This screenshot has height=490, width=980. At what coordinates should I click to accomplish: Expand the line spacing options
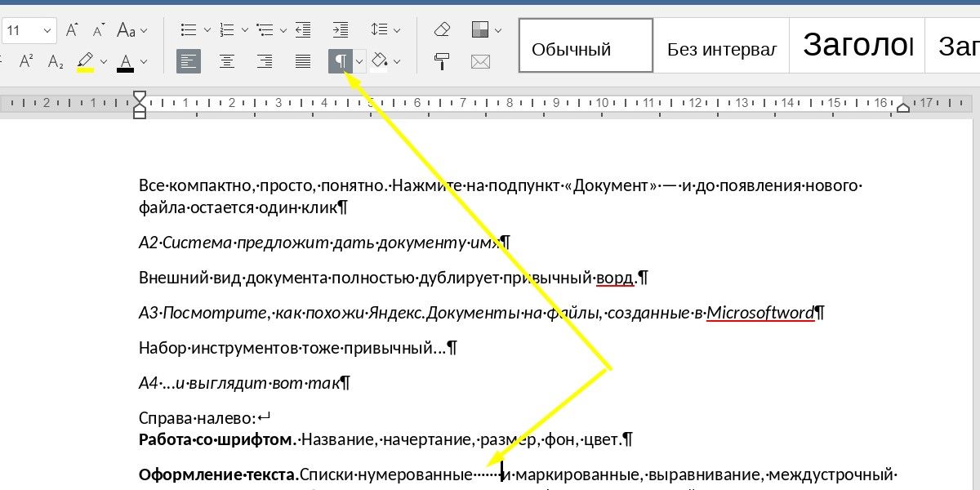[x=397, y=30]
